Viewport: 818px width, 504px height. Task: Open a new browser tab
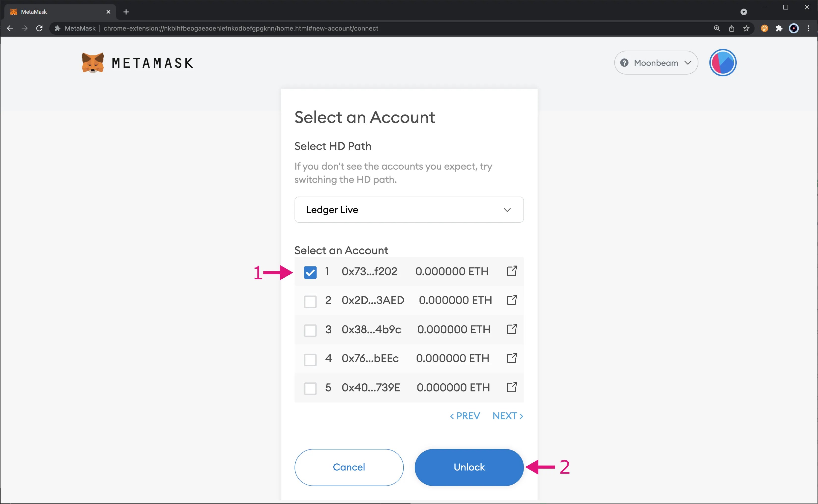126,12
